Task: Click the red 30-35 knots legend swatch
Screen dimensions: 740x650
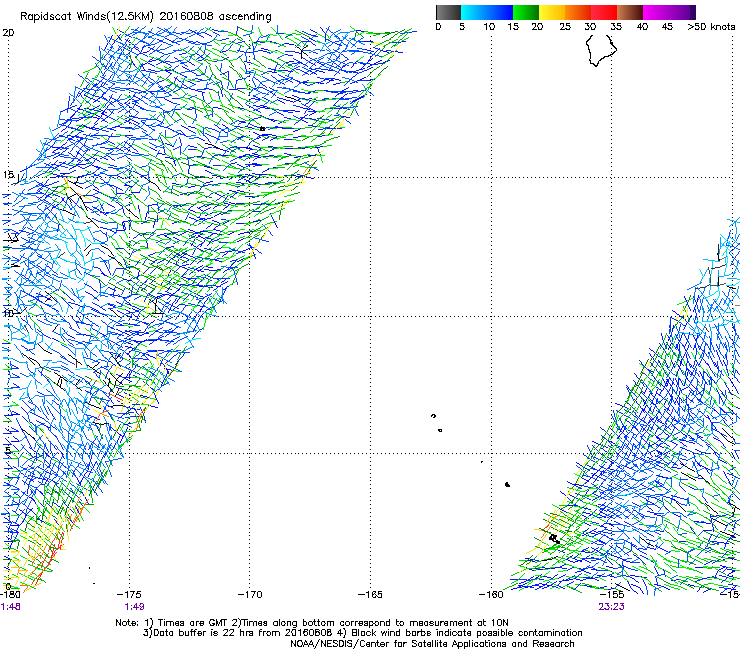Action: tap(604, 12)
